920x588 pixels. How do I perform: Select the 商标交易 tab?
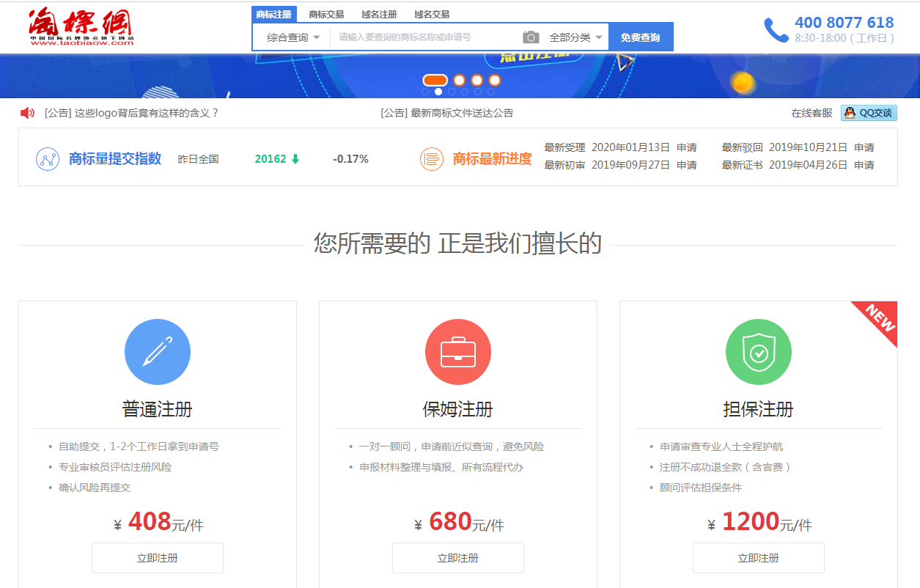[x=326, y=14]
